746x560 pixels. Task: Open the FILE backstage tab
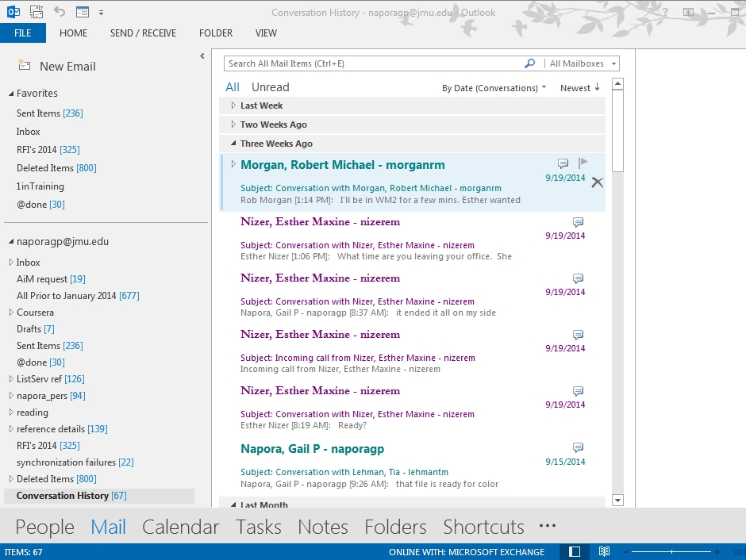coord(23,33)
